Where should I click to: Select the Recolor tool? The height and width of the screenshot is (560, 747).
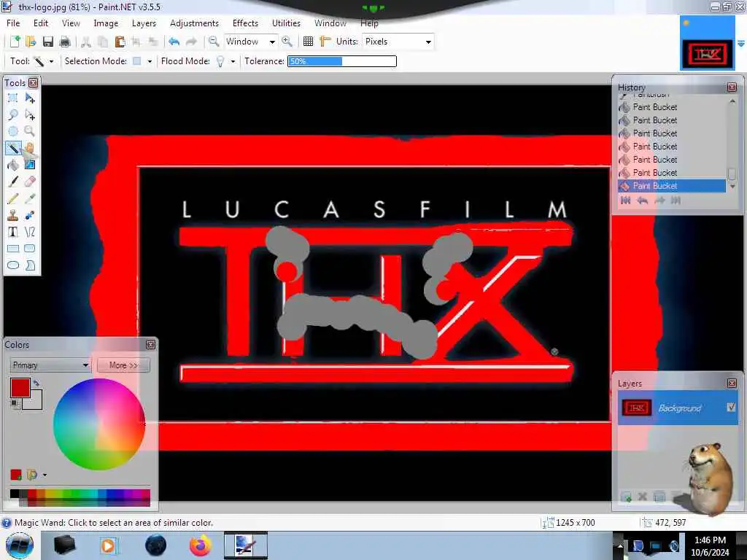pos(29,215)
